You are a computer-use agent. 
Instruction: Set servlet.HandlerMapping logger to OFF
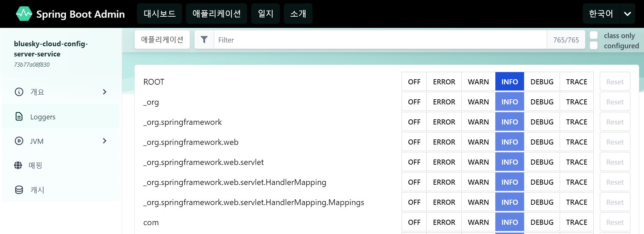tap(414, 182)
